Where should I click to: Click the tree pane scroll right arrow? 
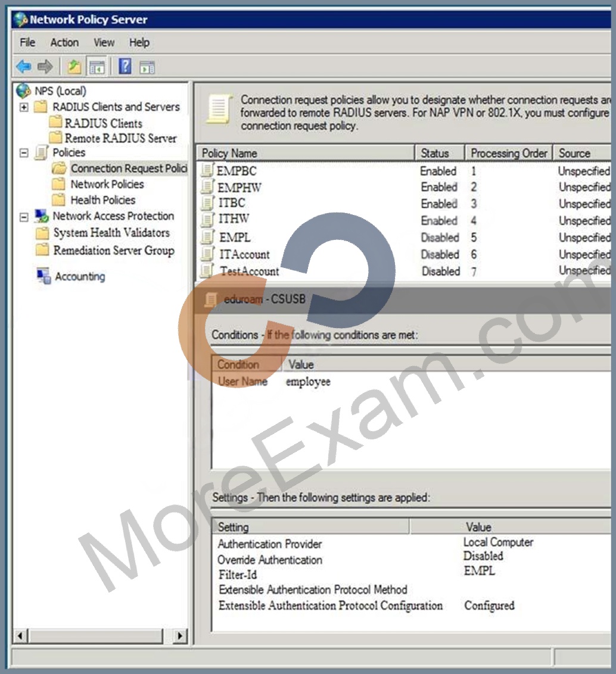[x=180, y=635]
